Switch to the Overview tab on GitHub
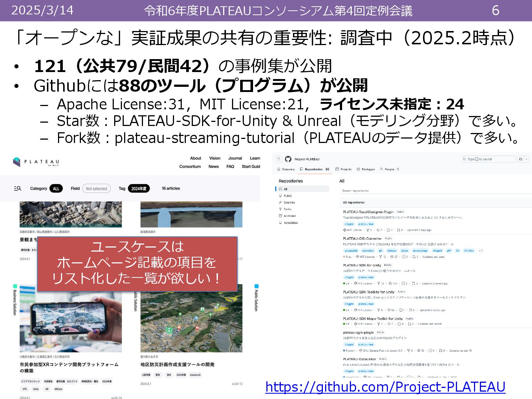532x399 pixels. (x=286, y=169)
